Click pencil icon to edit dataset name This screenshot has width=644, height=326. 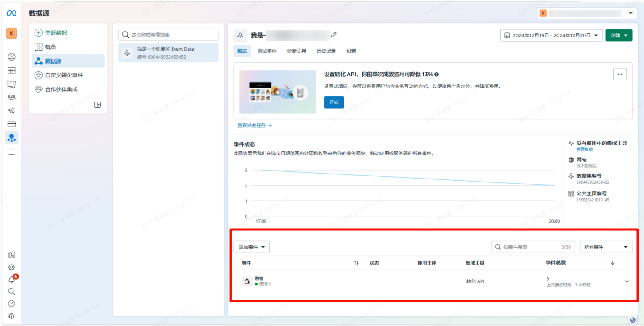pos(334,35)
